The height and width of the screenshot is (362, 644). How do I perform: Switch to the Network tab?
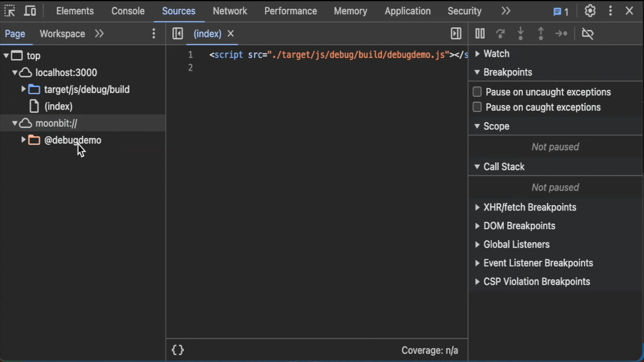click(229, 11)
